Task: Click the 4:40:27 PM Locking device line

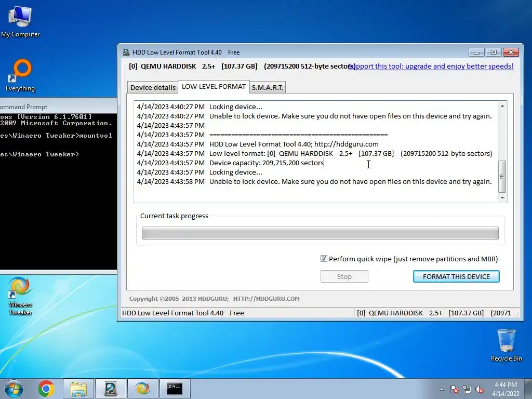Action: coord(199,107)
